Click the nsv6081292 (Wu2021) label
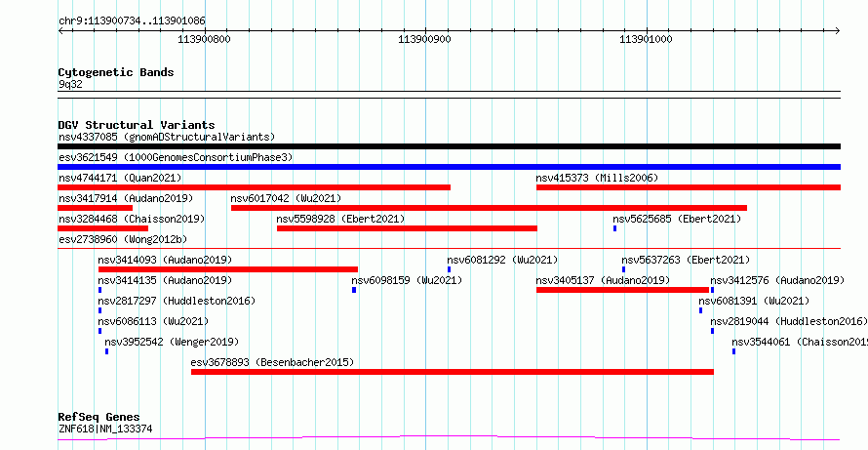Screen dimensions: 868x450 click(x=502, y=260)
